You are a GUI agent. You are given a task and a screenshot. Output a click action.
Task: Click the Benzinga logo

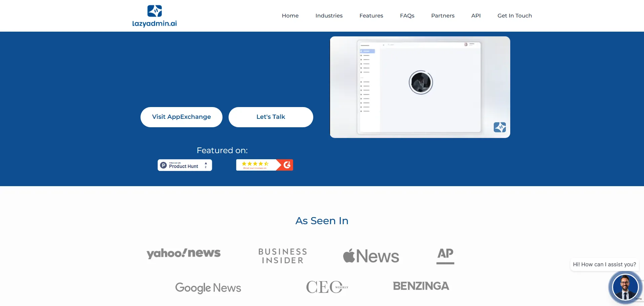tap(421, 286)
